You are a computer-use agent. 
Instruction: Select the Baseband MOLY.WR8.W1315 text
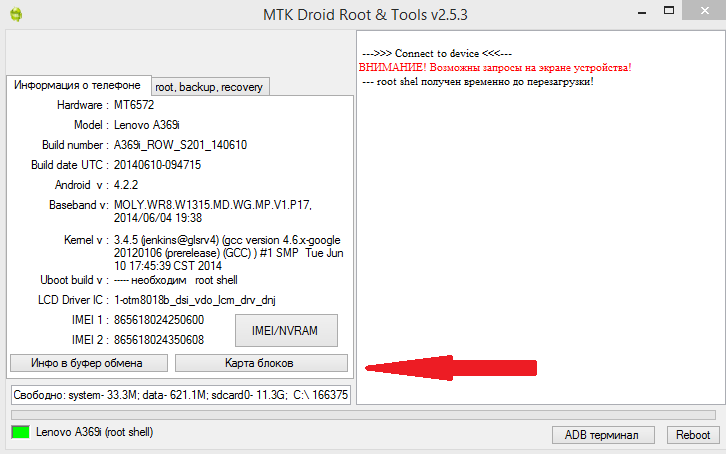(x=213, y=211)
